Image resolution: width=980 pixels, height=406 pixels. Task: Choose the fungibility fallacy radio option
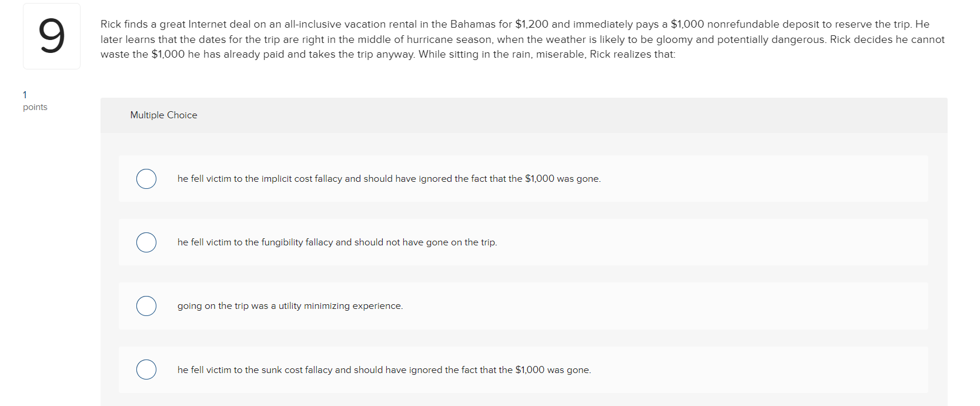pyautogui.click(x=146, y=242)
